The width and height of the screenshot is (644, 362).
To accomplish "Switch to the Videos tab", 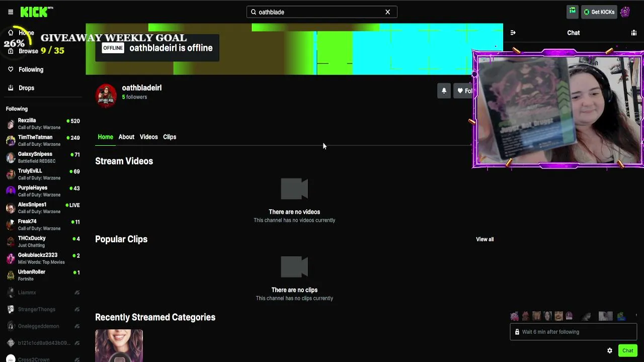I will 148,137.
